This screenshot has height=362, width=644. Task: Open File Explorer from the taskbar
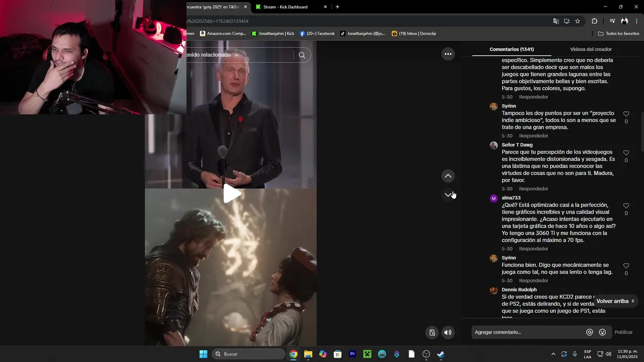click(308, 354)
